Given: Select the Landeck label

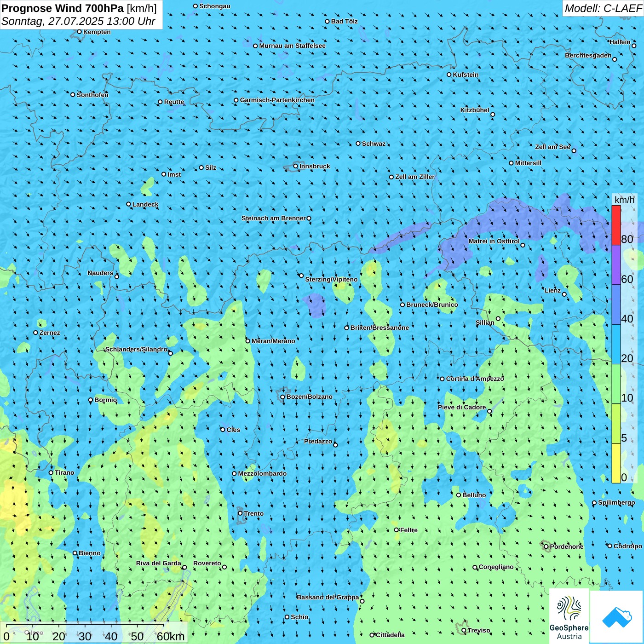Looking at the screenshot, I should (145, 204).
